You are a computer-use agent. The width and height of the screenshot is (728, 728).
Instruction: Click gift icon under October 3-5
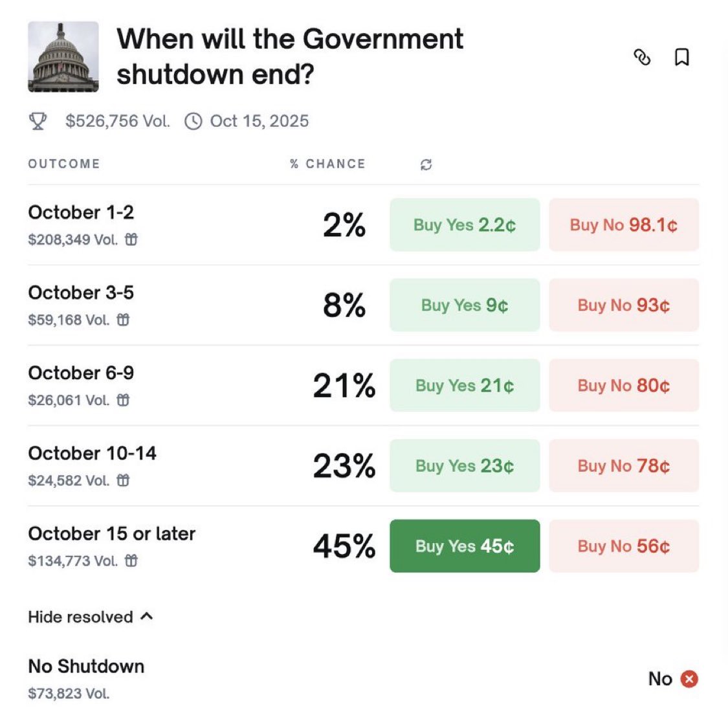coord(123,320)
